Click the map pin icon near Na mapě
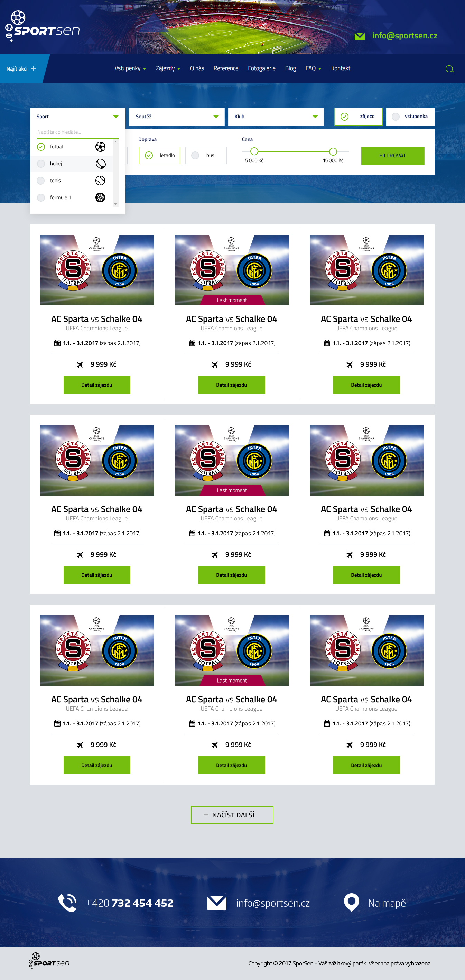The width and height of the screenshot is (465, 980). (351, 902)
